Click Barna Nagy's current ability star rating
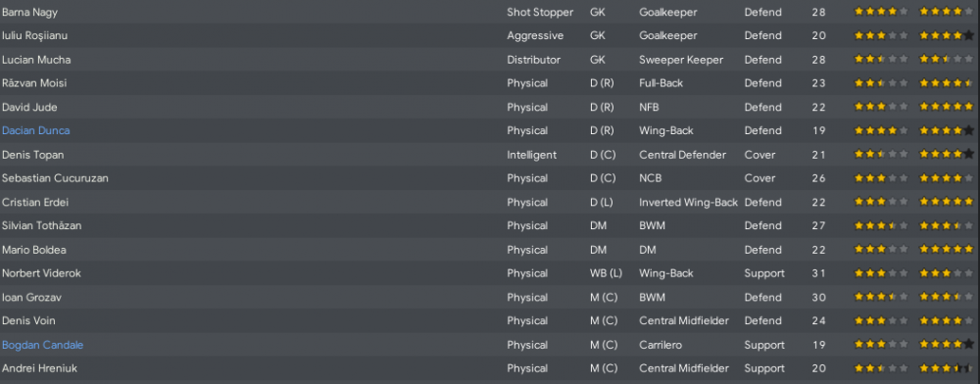 (881, 12)
